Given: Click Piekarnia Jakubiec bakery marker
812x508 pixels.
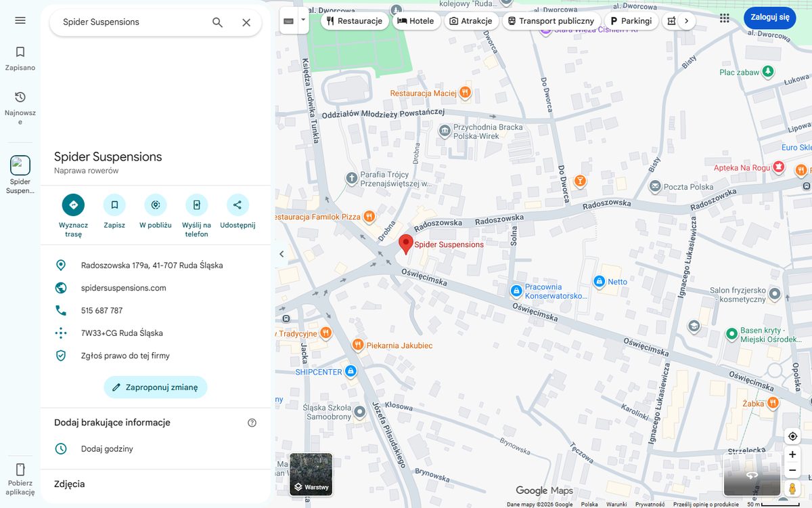Looking at the screenshot, I should tap(358, 345).
